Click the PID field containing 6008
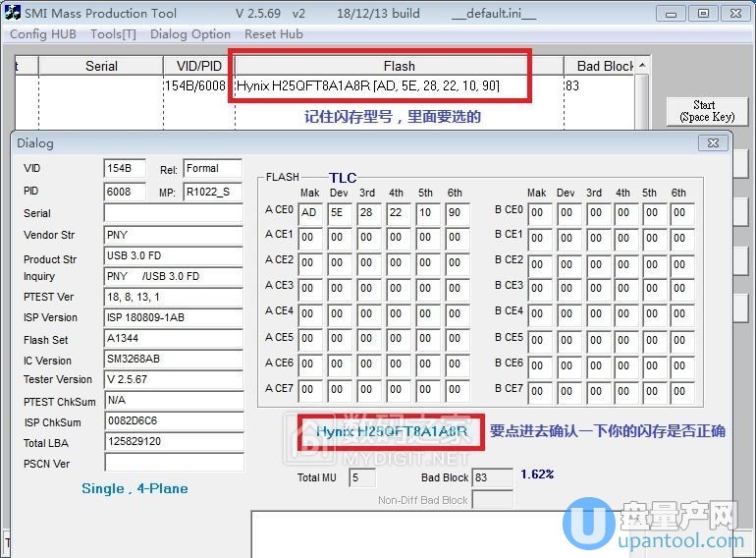Screen dimensions: 756x558 [x=125, y=191]
